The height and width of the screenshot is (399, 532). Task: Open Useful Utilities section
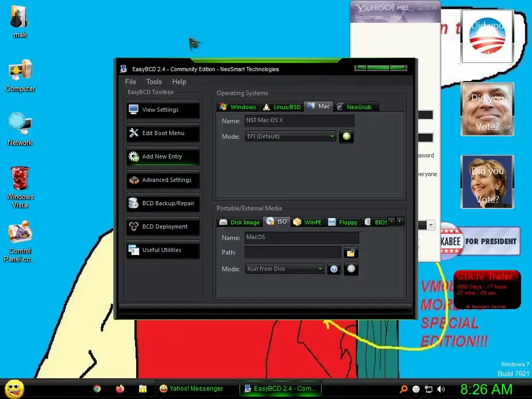pos(163,250)
